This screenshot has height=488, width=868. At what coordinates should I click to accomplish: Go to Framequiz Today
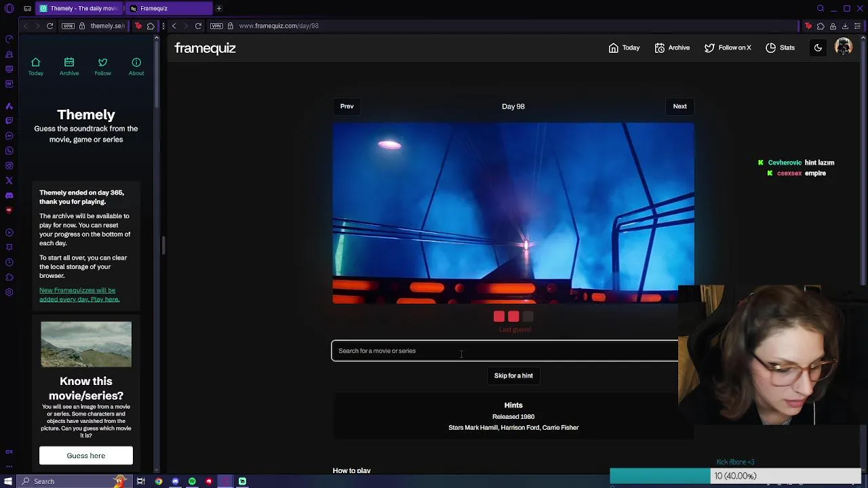click(x=624, y=47)
